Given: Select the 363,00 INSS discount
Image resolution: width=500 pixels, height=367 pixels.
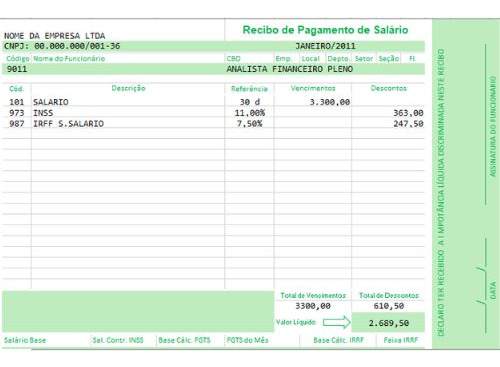Looking at the screenshot, I should [x=408, y=113].
